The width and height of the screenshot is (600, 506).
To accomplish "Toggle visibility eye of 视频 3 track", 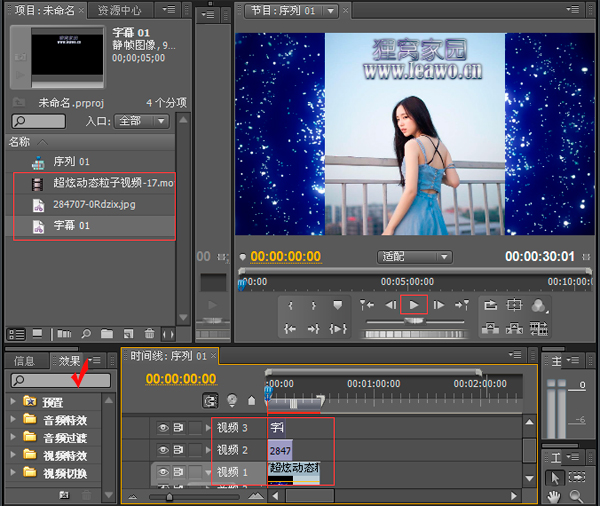I will tap(163, 428).
